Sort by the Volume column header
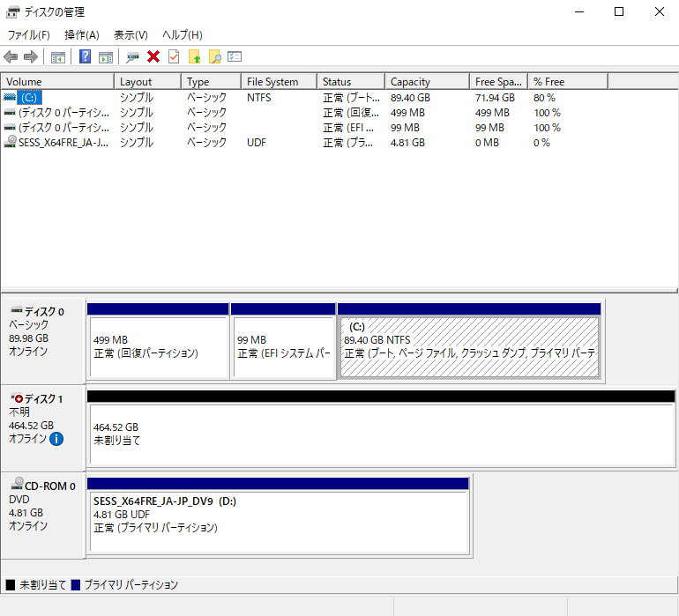 pyautogui.click(x=57, y=81)
